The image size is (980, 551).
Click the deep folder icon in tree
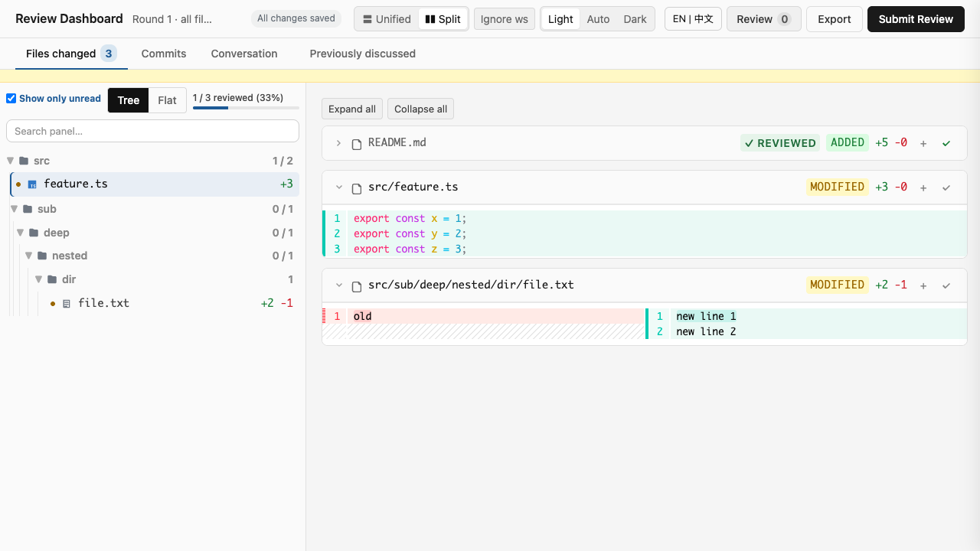pos(34,233)
